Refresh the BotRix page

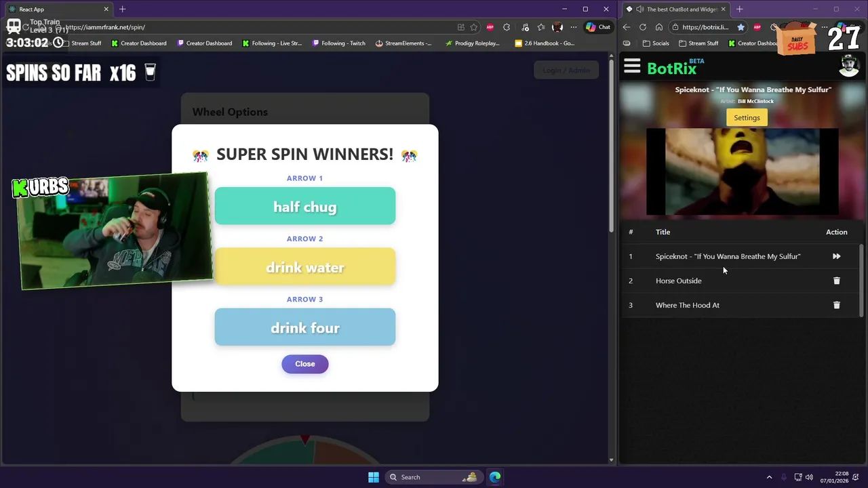[x=643, y=27]
